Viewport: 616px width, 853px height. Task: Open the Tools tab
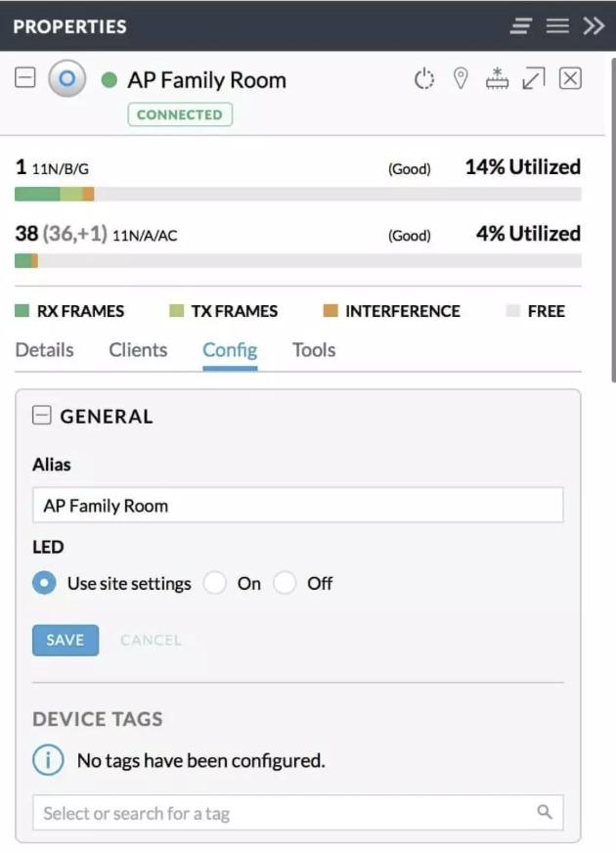click(x=313, y=349)
